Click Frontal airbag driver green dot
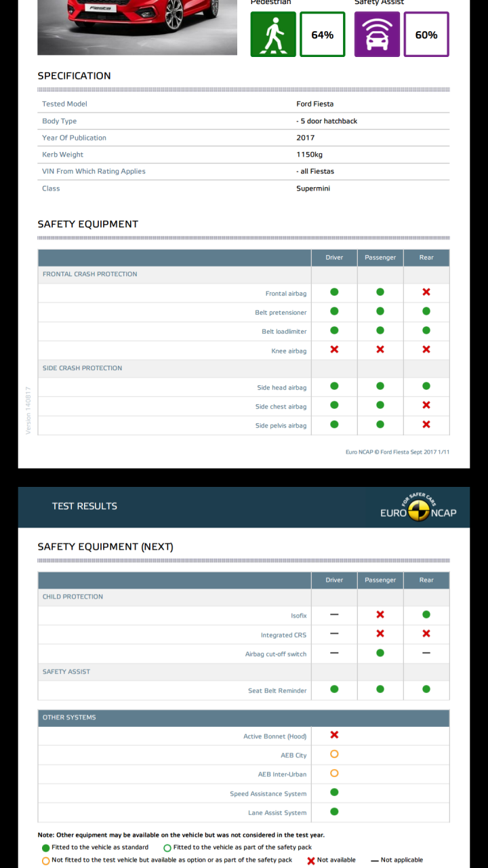Viewport: 488px width, 868px height. point(334,292)
